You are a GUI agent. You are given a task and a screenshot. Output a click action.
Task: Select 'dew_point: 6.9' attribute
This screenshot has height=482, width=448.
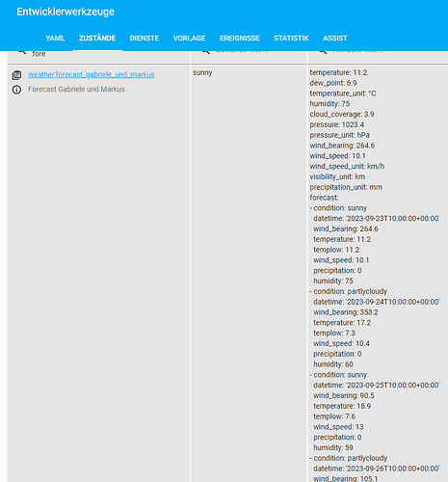(x=333, y=83)
